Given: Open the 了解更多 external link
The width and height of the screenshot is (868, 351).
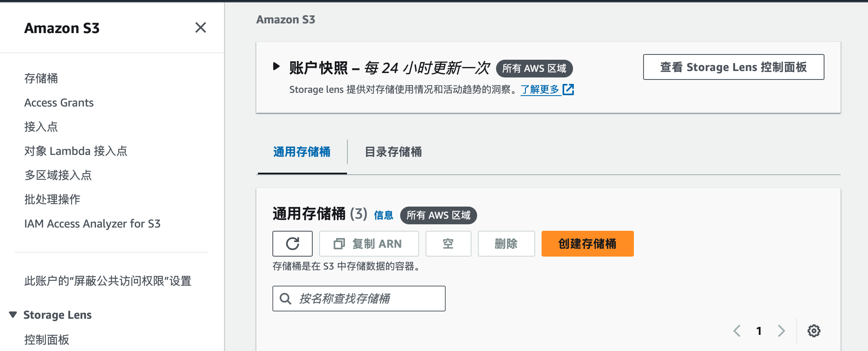Looking at the screenshot, I should pyautogui.click(x=547, y=90).
